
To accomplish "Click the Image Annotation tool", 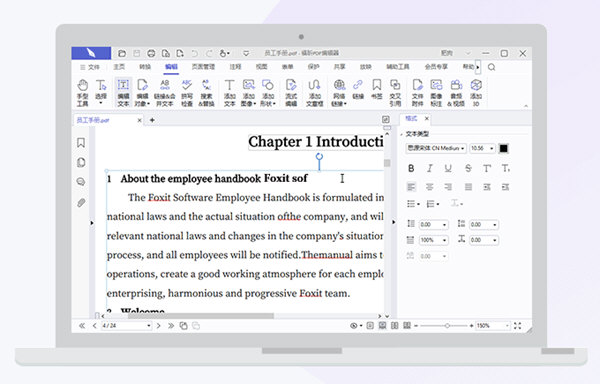I will (x=436, y=93).
